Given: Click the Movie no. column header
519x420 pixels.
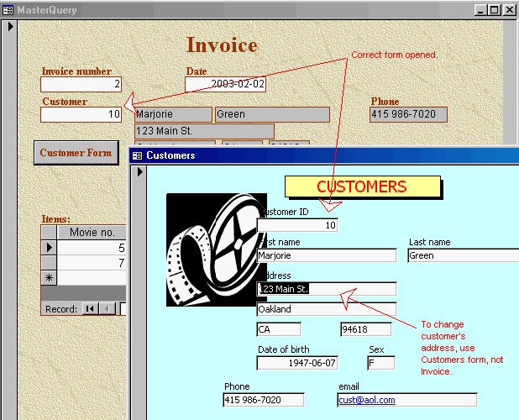Looking at the screenshot, I should [92, 233].
